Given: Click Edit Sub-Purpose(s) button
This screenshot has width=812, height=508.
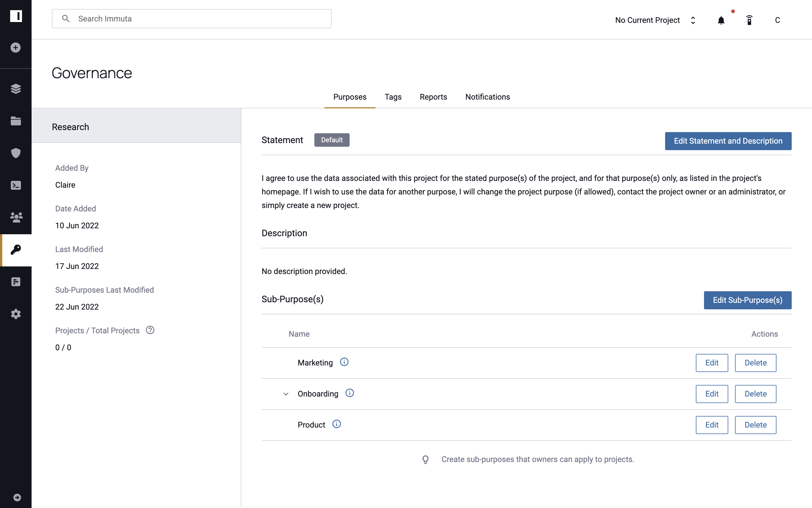Looking at the screenshot, I should pyautogui.click(x=748, y=300).
